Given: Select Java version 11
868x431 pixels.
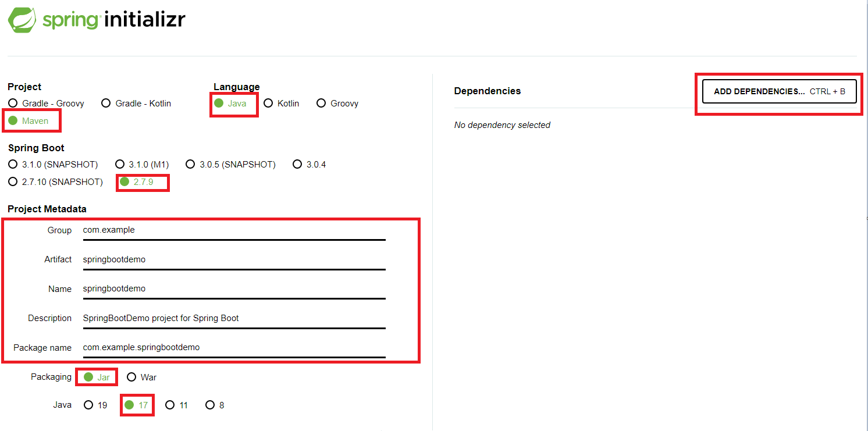Looking at the screenshot, I should (x=177, y=405).
